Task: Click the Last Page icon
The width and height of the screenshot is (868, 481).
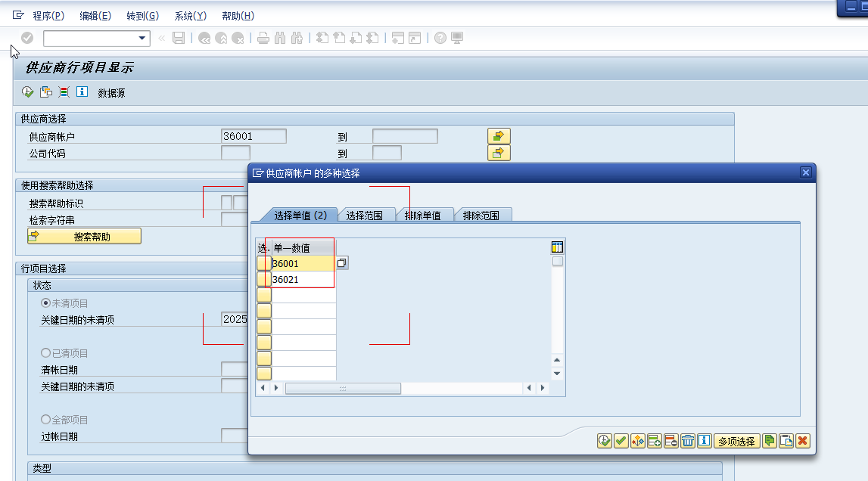Action: tap(372, 38)
